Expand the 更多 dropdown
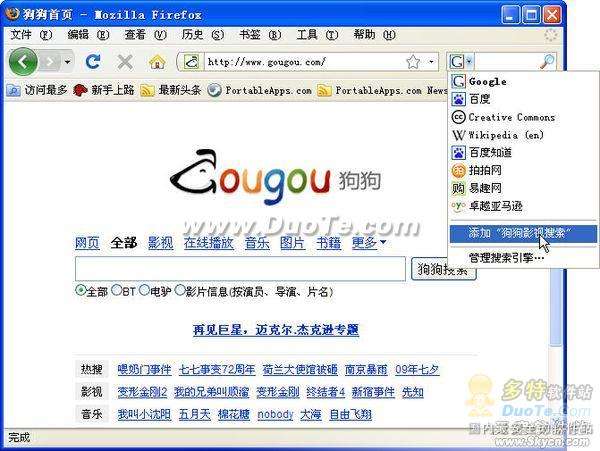This screenshot has width=600, height=451. [x=369, y=243]
